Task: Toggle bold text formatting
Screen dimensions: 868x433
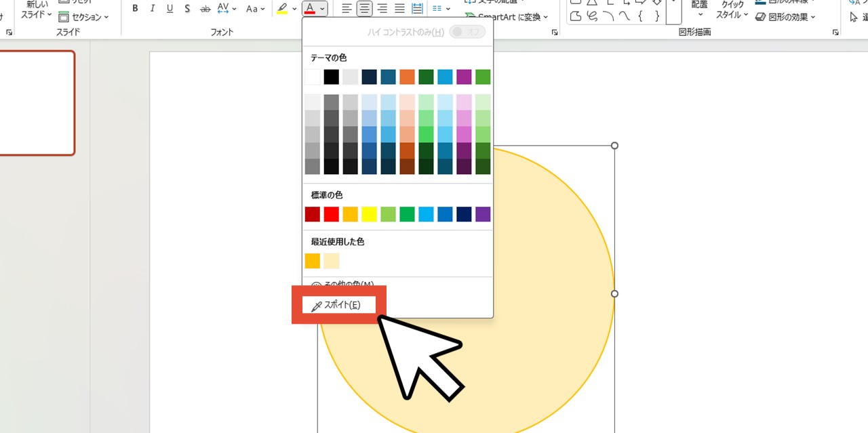Action: point(135,9)
